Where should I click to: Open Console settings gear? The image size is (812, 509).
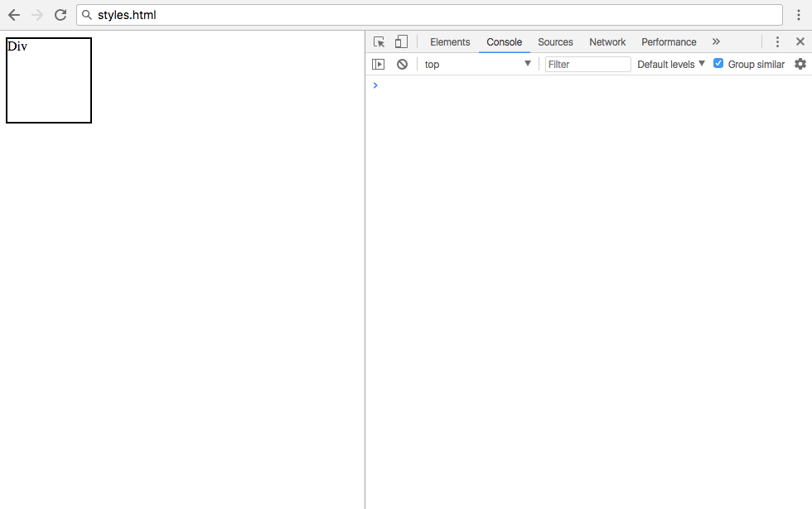click(x=800, y=64)
